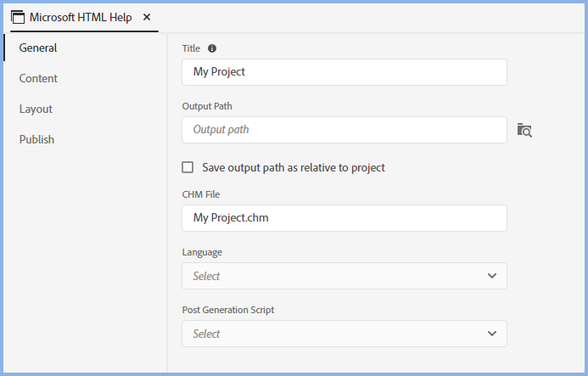Click the window icon on Microsoft HTML Help tab
Viewport: 588px width, 376px height.
17,18
